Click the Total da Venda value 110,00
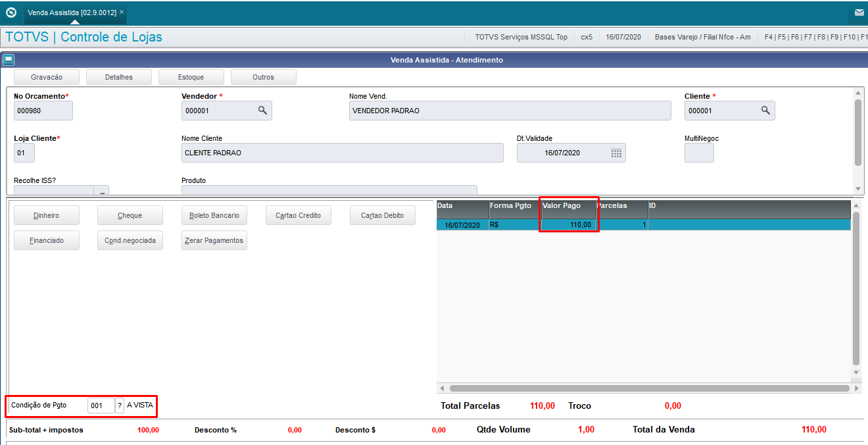868x445 pixels. click(813, 429)
